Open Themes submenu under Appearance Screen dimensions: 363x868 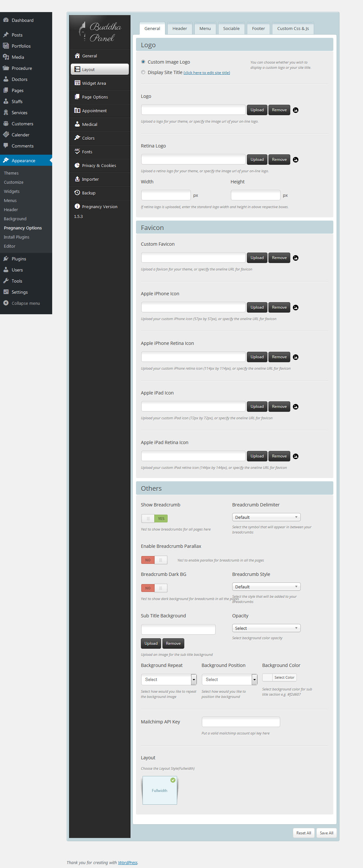point(11,173)
